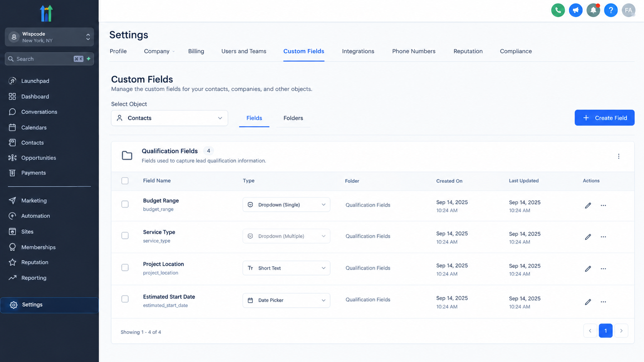Click the green phone dialer icon
This screenshot has height=362, width=644.
[x=558, y=10]
